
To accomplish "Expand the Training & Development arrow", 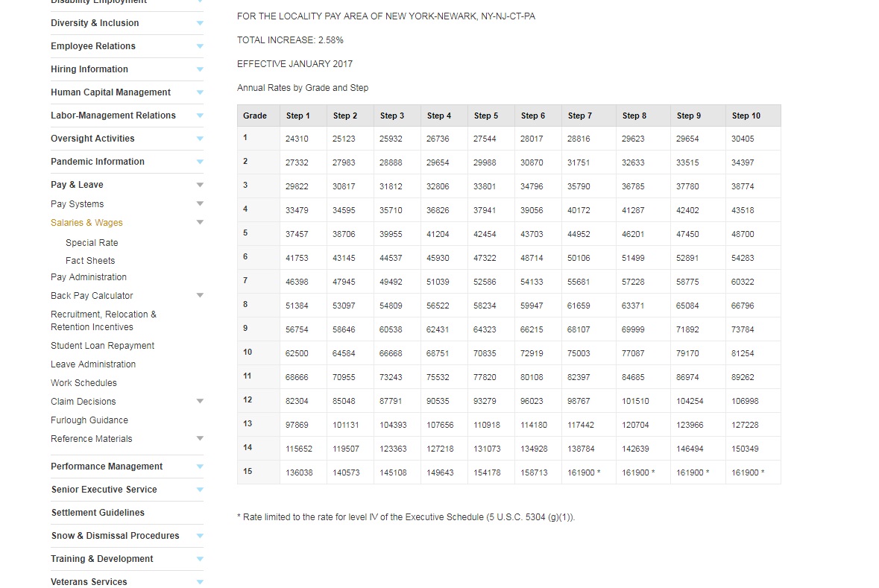I will click(200, 559).
